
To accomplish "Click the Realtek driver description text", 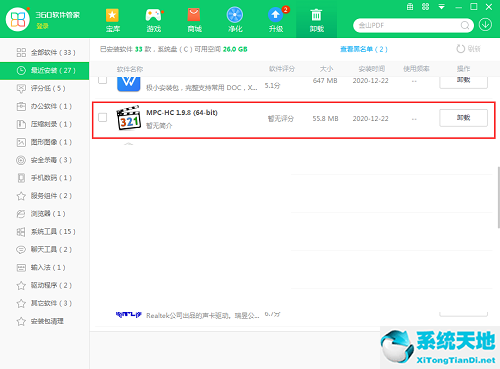I will (203, 315).
